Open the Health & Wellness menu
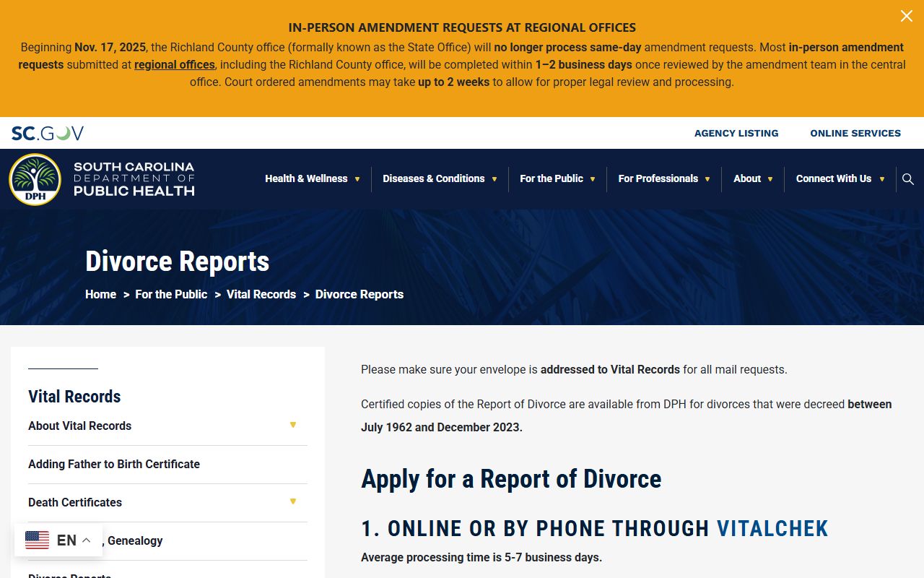The width and height of the screenshot is (924, 578). pyautogui.click(x=306, y=178)
